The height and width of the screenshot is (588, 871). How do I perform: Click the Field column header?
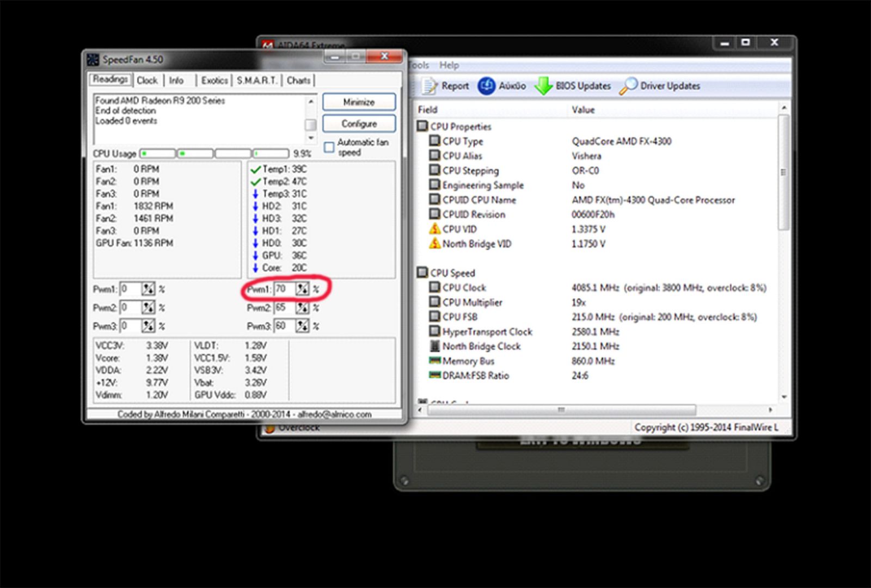click(x=428, y=109)
